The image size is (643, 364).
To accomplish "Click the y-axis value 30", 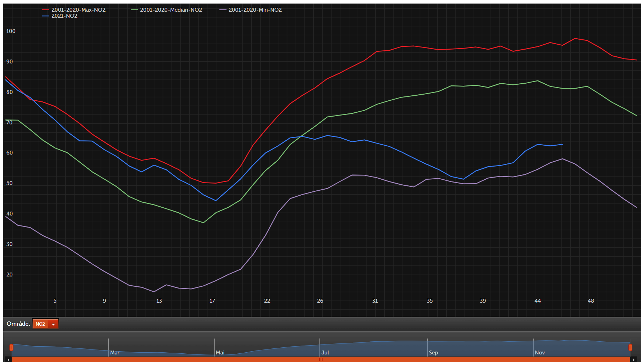I will pos(10,244).
